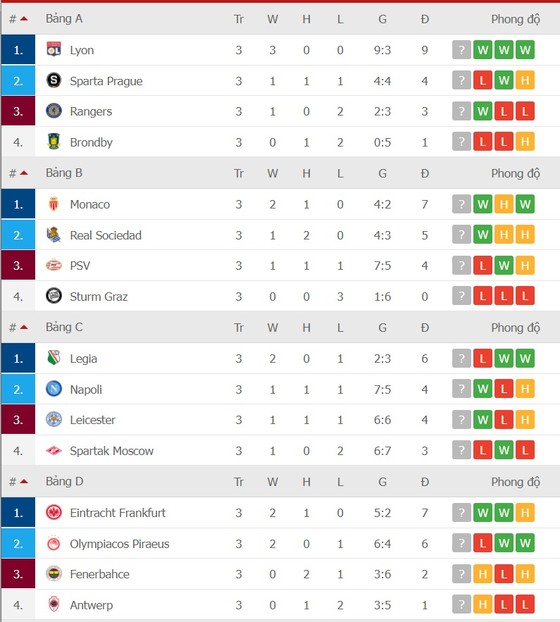560x622 pixels.
Task: Click the Sparta Prague club logo
Action: pos(54,81)
